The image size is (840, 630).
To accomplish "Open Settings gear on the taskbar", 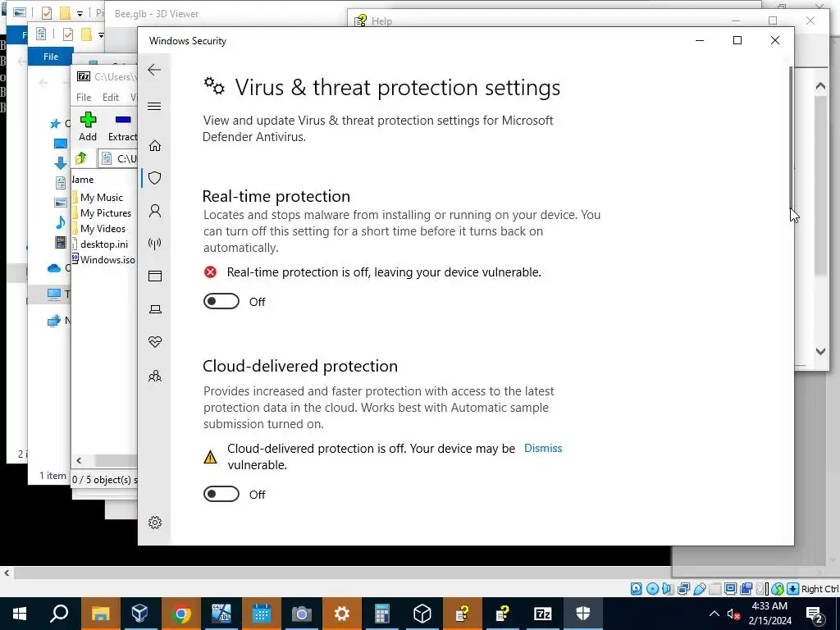I will click(341, 614).
